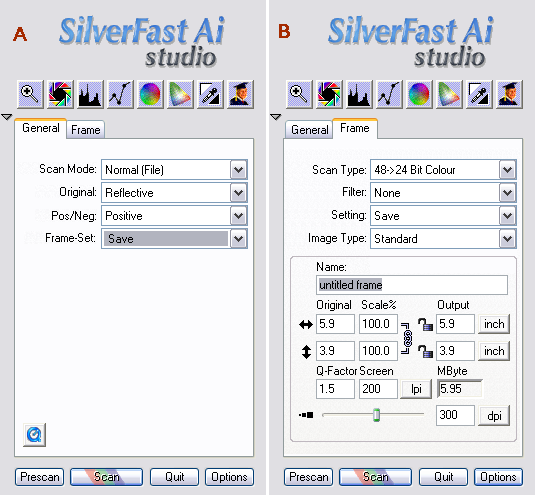Screen dimensions: 535x495
Task: Click the dpi resolution unit button
Action: pyautogui.click(x=494, y=416)
